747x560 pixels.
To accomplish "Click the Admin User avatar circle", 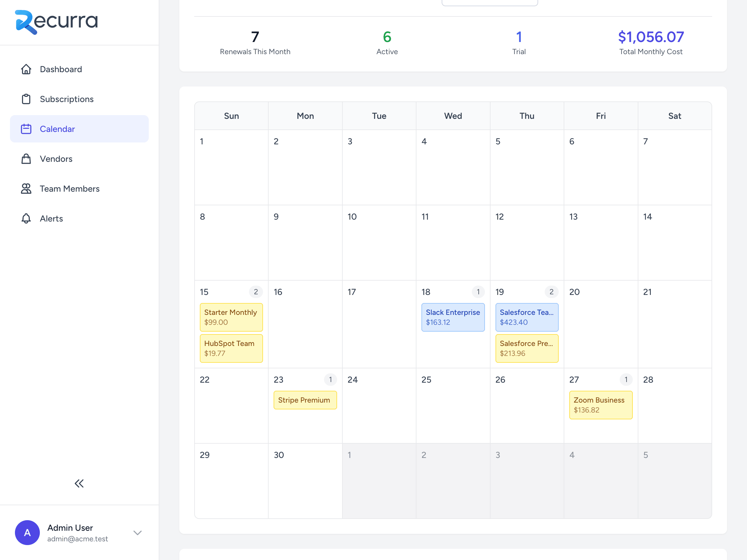I will [27, 532].
